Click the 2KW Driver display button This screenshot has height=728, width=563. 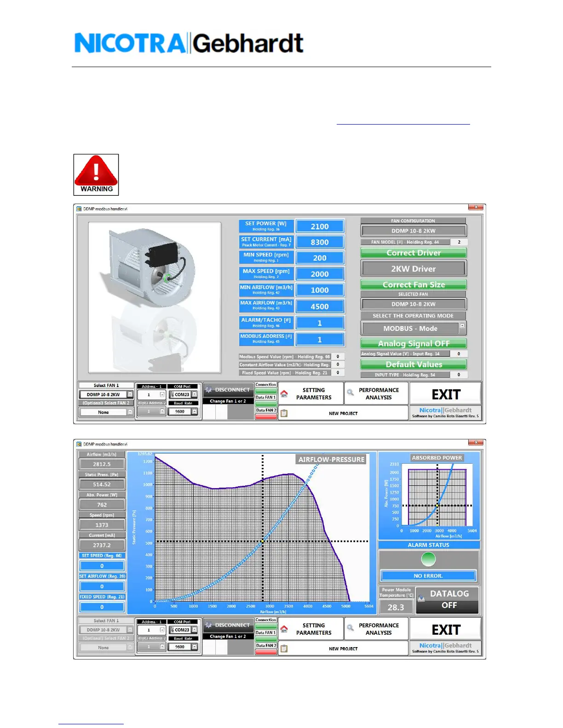[414, 268]
